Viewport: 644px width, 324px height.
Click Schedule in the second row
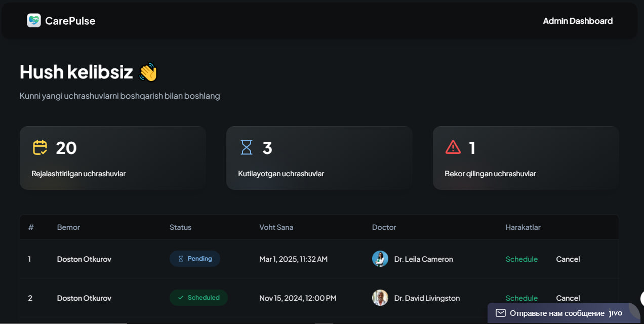pos(521,298)
